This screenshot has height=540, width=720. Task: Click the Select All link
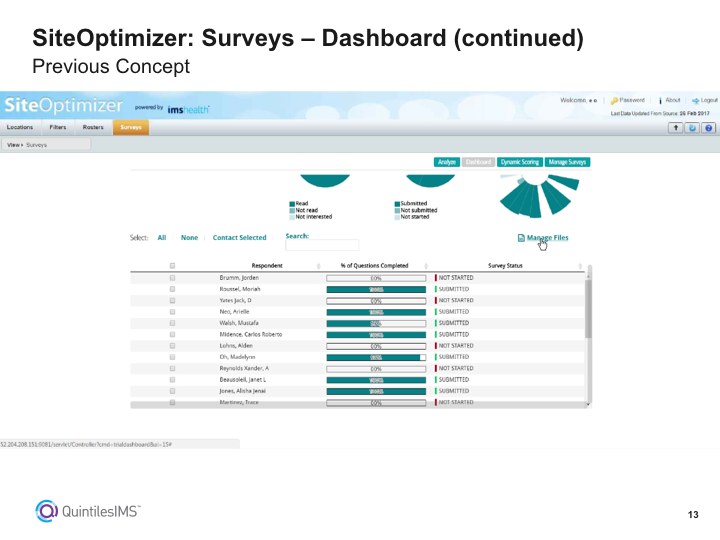(162, 237)
